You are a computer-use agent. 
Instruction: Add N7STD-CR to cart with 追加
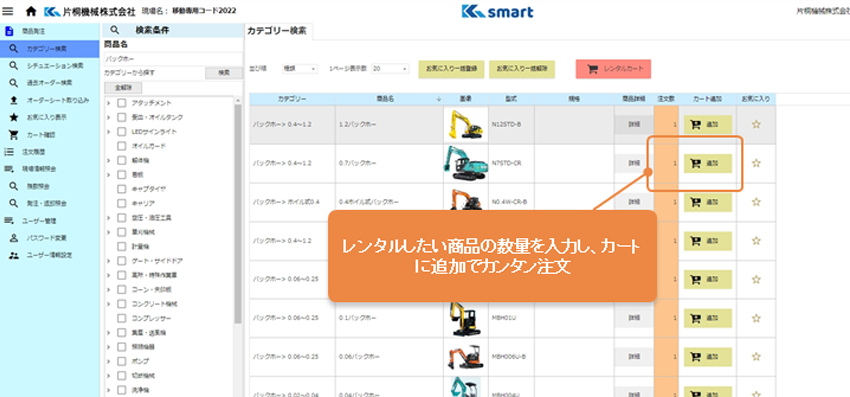coord(707,163)
